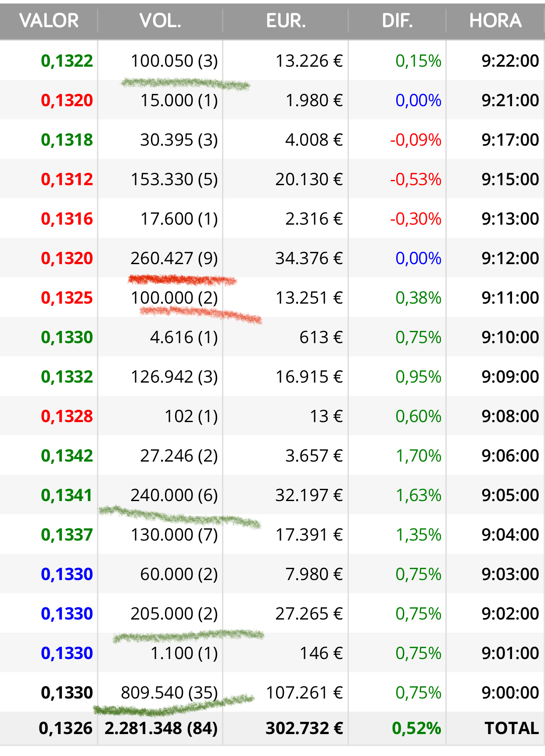Select amount 34.376 €

309,258
